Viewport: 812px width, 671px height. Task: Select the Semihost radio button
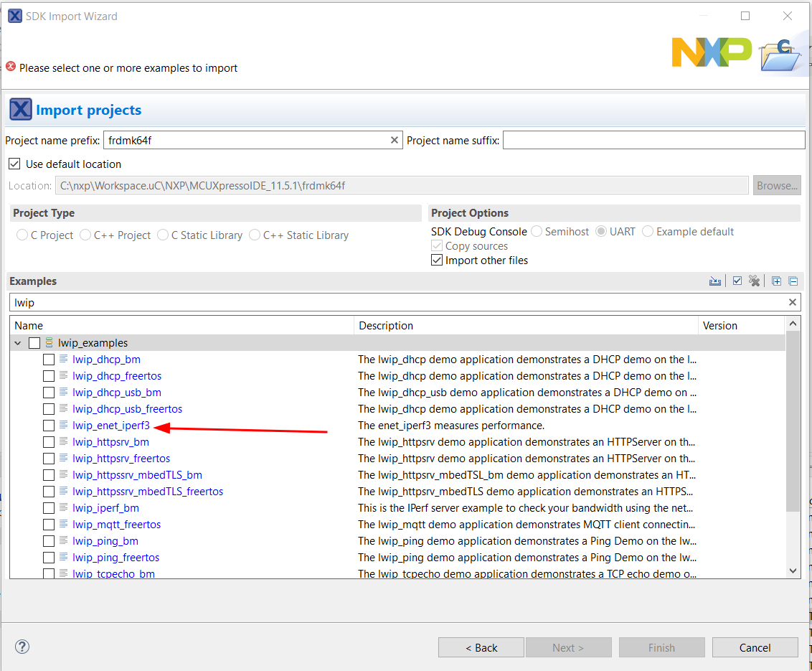[537, 231]
